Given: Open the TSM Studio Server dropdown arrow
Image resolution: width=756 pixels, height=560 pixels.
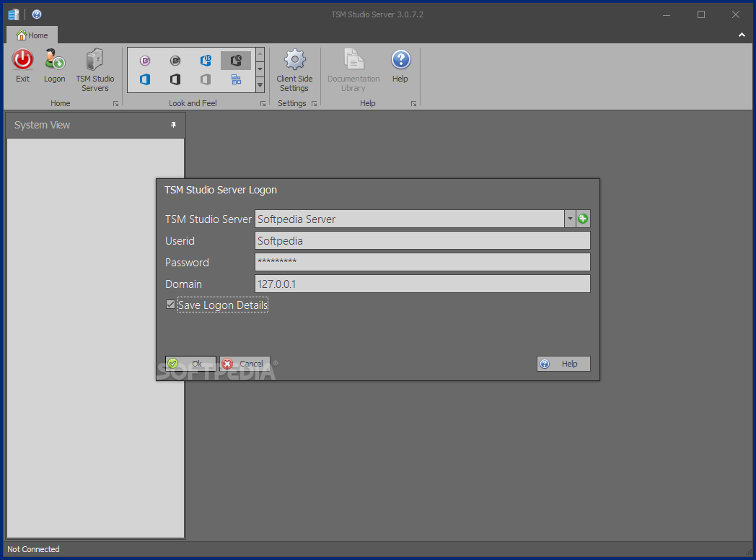Looking at the screenshot, I should pyautogui.click(x=570, y=219).
